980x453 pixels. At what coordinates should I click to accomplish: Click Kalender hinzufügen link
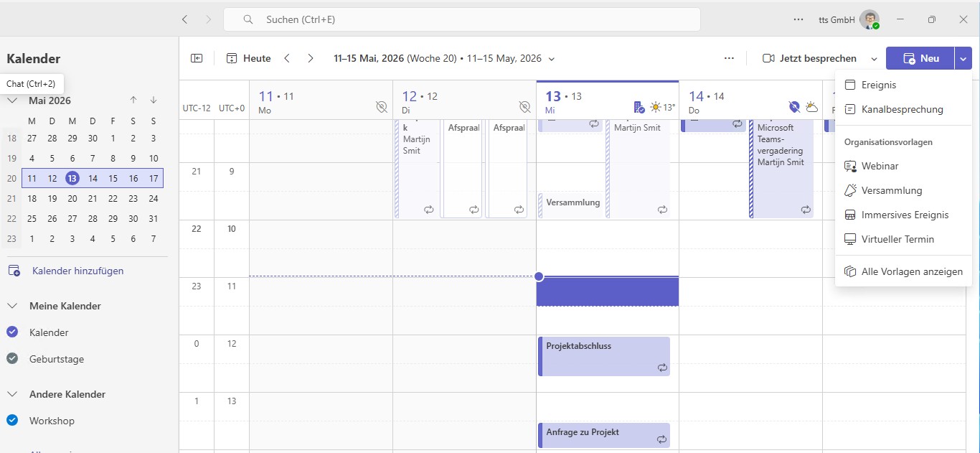tap(77, 271)
